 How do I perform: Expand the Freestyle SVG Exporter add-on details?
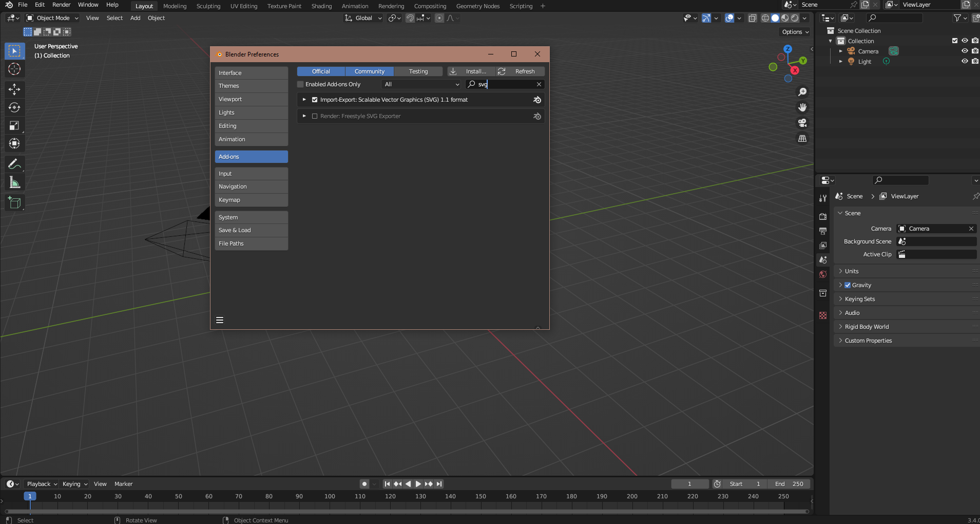(x=304, y=116)
